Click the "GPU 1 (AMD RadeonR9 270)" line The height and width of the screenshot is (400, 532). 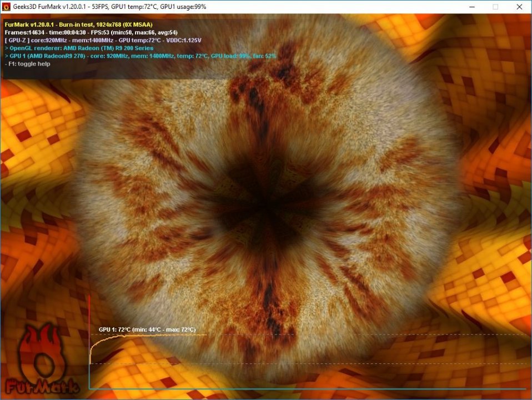(x=140, y=56)
